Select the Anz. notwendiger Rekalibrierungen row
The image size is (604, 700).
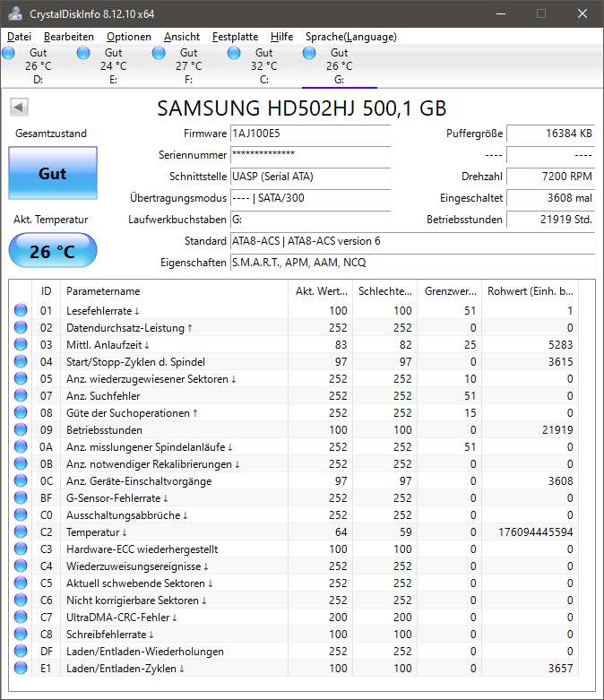click(x=294, y=464)
